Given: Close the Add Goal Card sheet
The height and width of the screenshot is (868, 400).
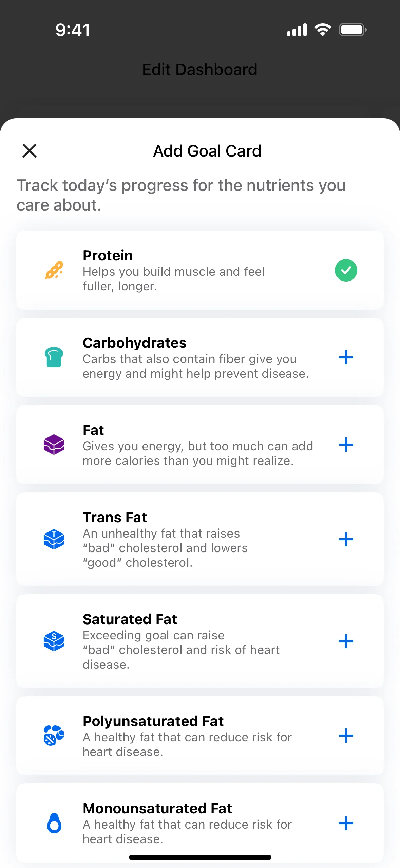Looking at the screenshot, I should pyautogui.click(x=30, y=151).
